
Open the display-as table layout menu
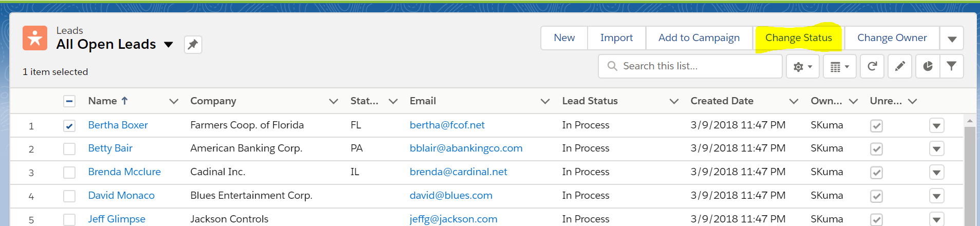pyautogui.click(x=839, y=67)
